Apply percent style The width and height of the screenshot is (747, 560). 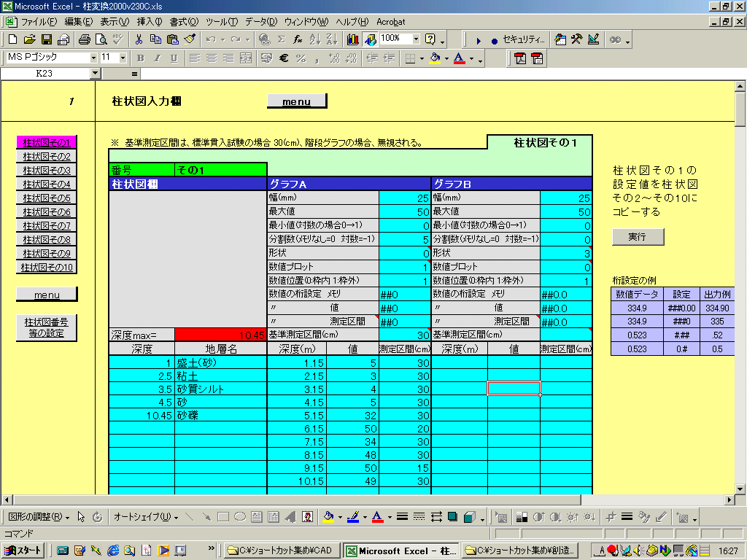click(x=301, y=58)
